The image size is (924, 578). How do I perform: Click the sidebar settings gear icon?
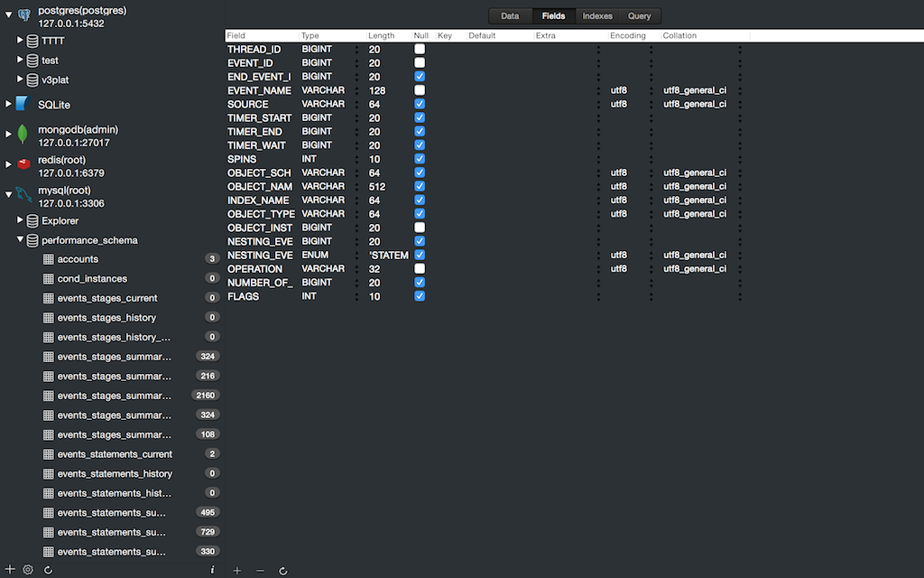click(x=28, y=570)
